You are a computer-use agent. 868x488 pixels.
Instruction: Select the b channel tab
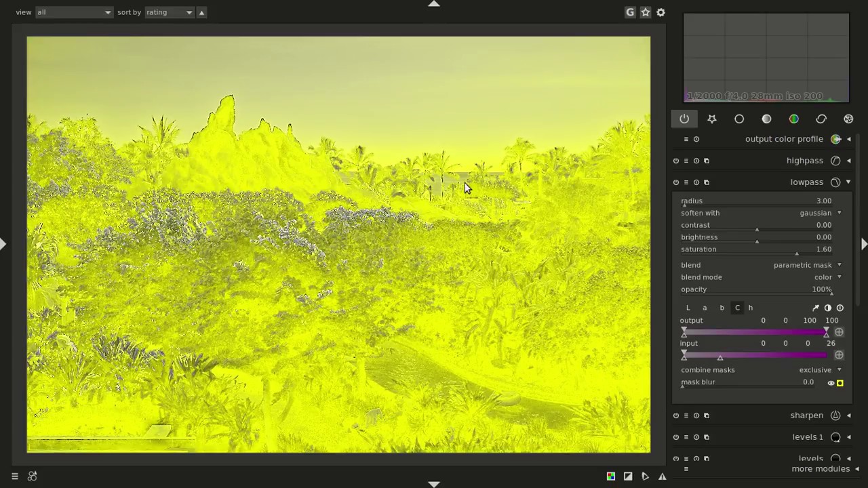(x=722, y=308)
